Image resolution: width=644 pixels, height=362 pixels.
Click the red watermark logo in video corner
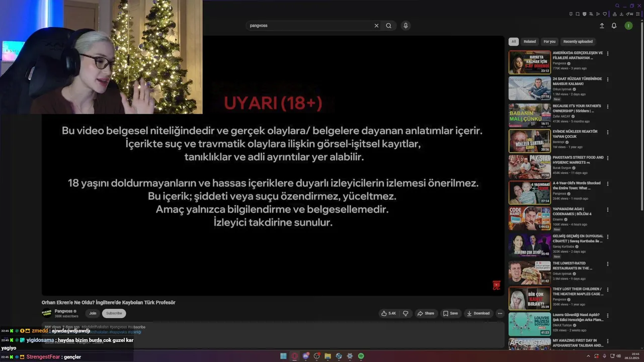click(496, 286)
